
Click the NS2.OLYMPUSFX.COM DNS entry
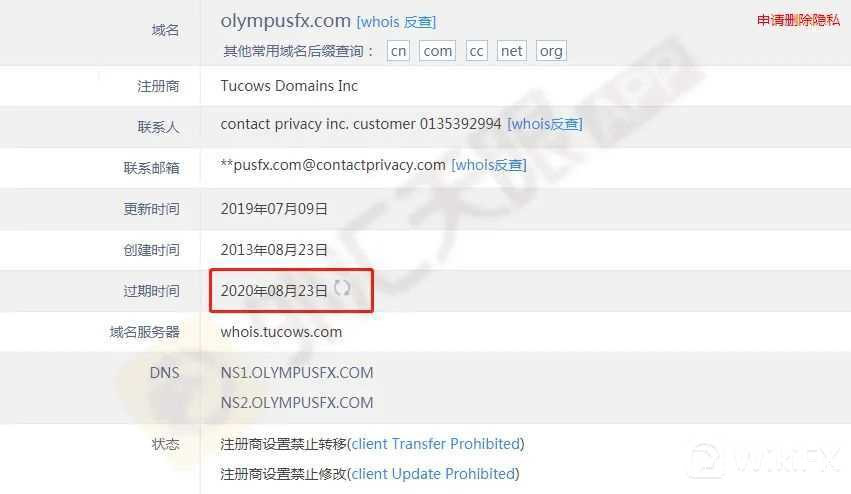tap(297, 403)
